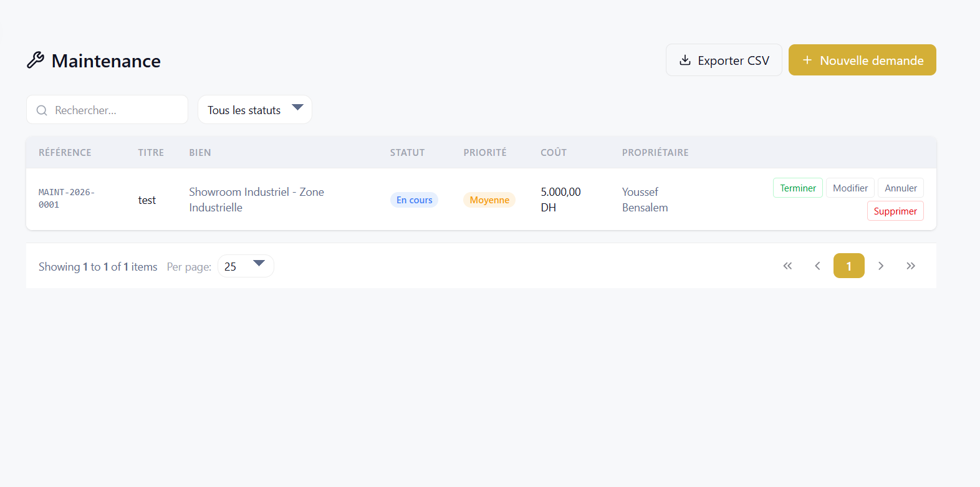
Task: Focus the Rechercher search field
Action: [107, 110]
